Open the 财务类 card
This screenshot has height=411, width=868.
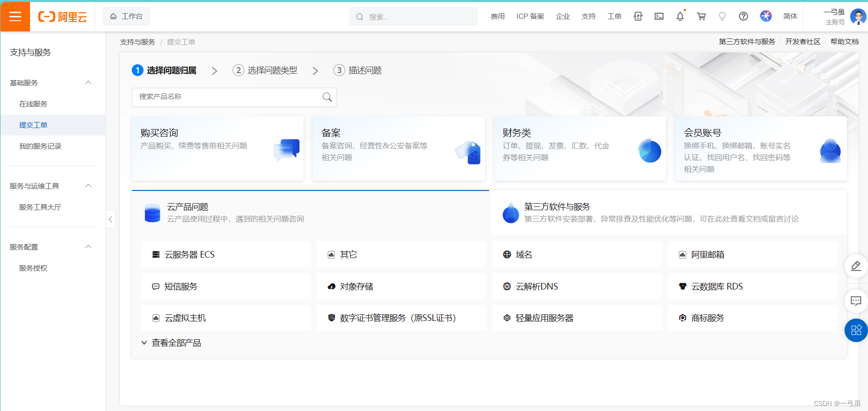580,148
